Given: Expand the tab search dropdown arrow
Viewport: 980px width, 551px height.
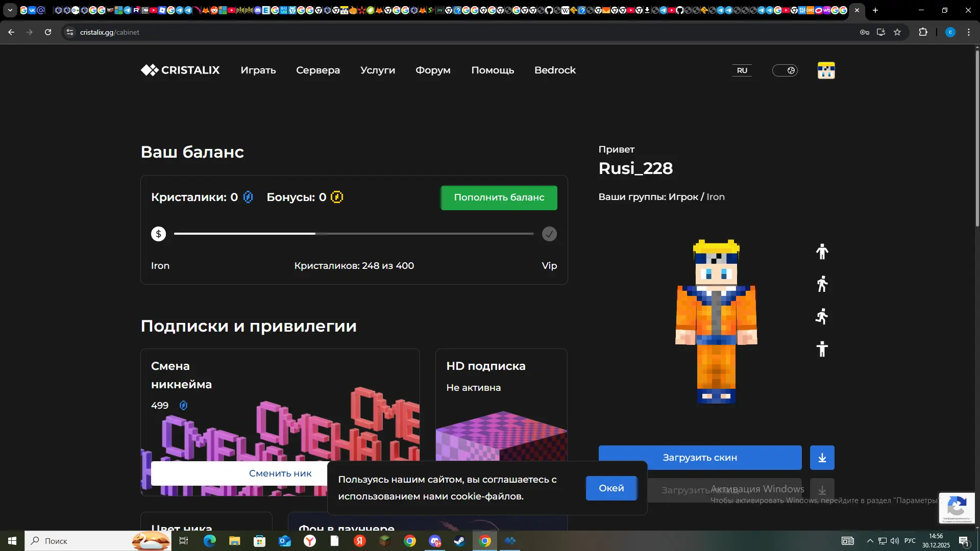Looking at the screenshot, I should [10, 10].
